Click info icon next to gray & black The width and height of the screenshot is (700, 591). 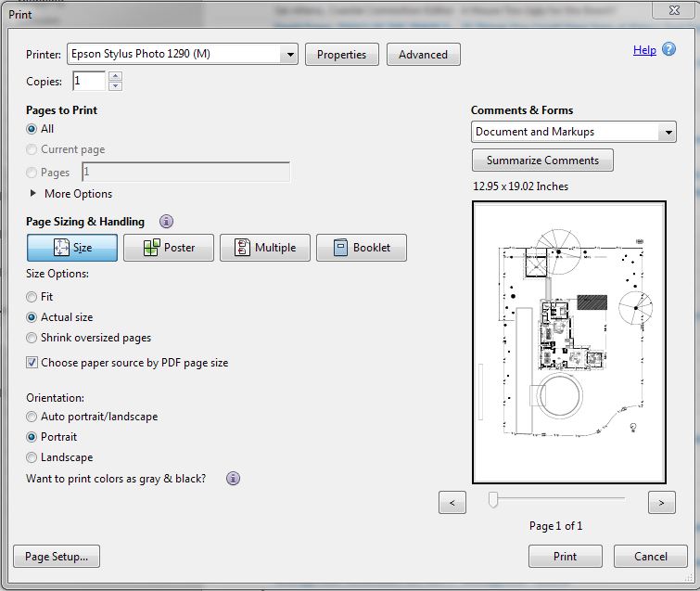tap(233, 479)
